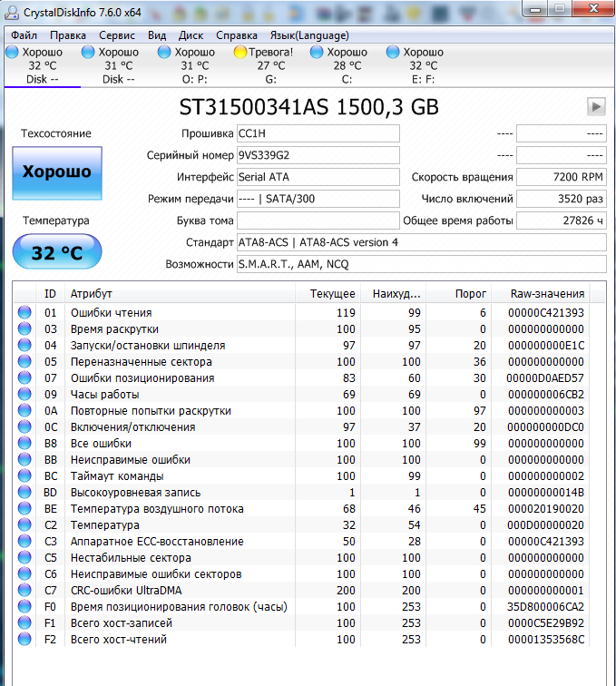Viewport: 616px width, 686px height.
Task: Click status circle for Ошибки позиционирования
Action: point(24,377)
